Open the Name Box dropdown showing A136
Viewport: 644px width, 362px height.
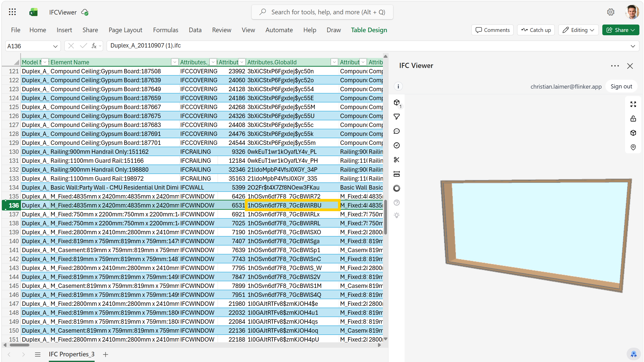click(x=55, y=46)
